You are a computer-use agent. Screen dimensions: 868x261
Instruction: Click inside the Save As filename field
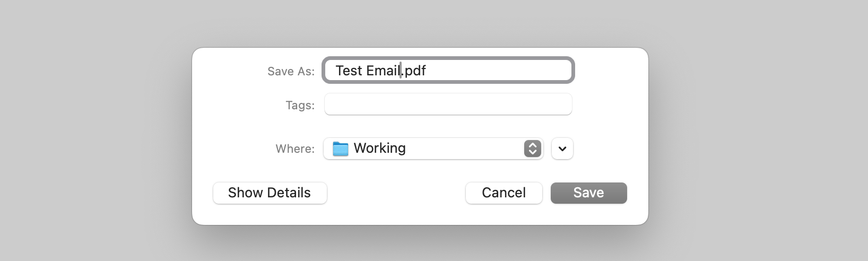click(448, 70)
